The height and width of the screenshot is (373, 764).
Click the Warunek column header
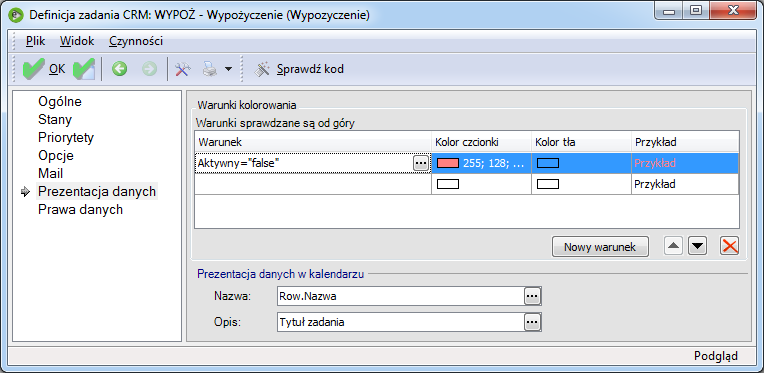click(x=313, y=142)
